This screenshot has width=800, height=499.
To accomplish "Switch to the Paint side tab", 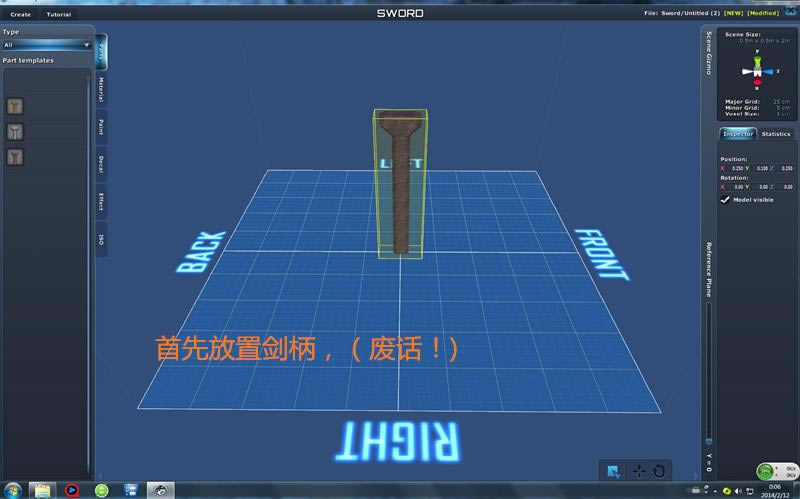I will [101, 126].
